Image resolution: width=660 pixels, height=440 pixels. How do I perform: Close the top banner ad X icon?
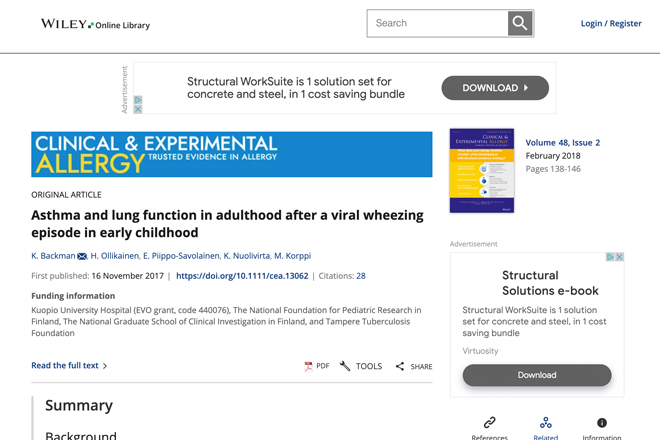pyautogui.click(x=138, y=109)
